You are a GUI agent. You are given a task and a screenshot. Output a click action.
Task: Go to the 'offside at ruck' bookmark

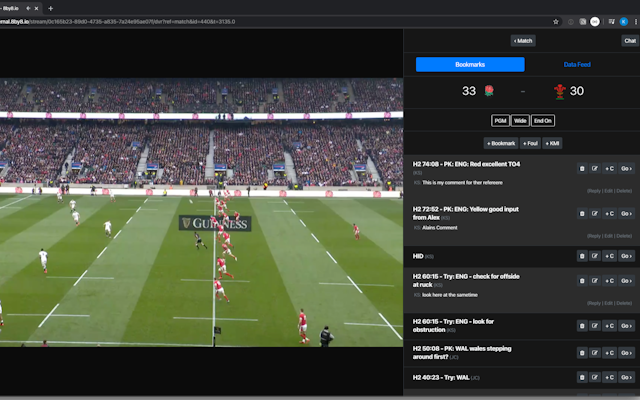(626, 281)
